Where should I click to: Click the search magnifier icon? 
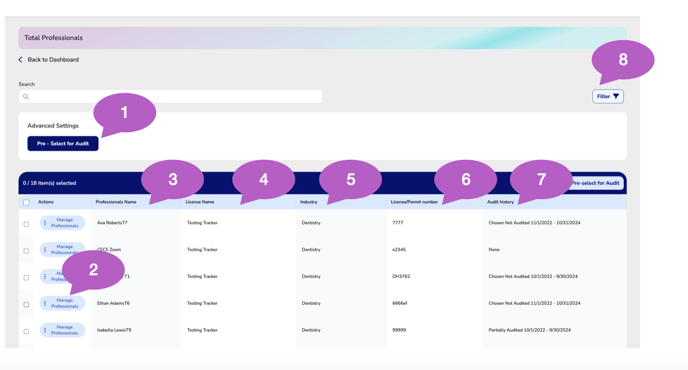[26, 97]
